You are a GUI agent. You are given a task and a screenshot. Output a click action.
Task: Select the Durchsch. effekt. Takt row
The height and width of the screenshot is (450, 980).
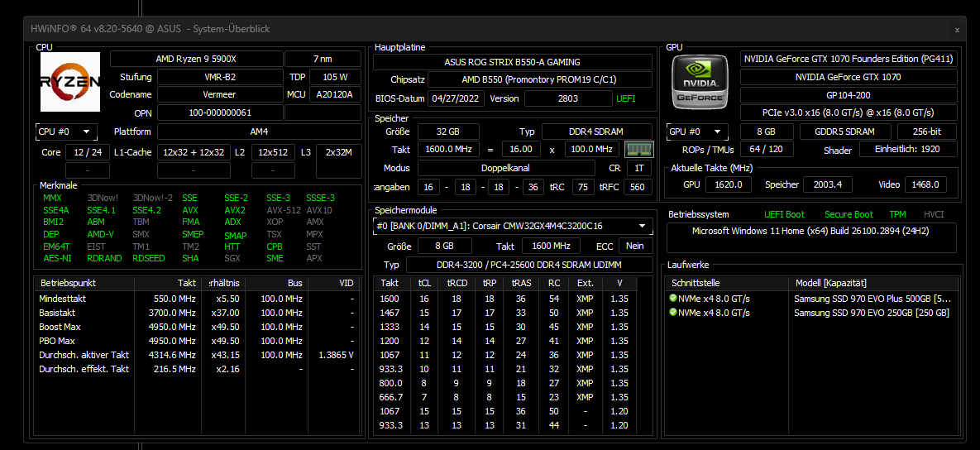pos(198,369)
